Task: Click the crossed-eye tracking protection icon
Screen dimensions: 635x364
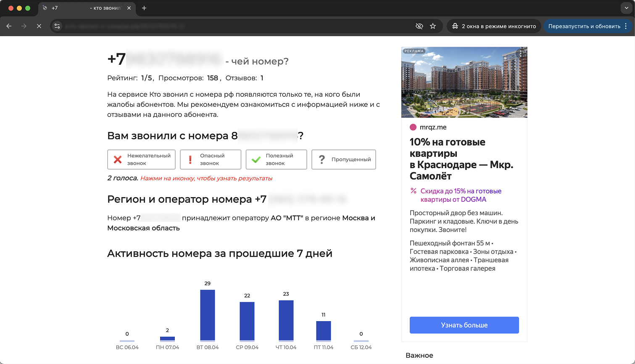Action: [419, 26]
